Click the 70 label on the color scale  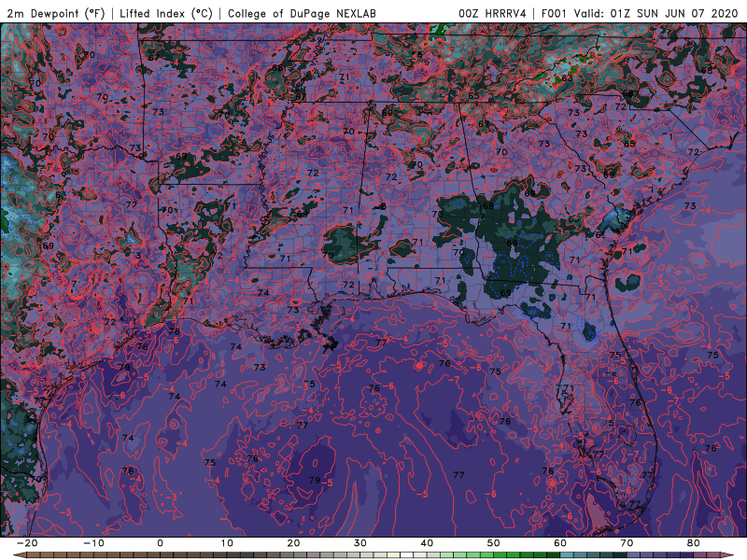click(627, 543)
